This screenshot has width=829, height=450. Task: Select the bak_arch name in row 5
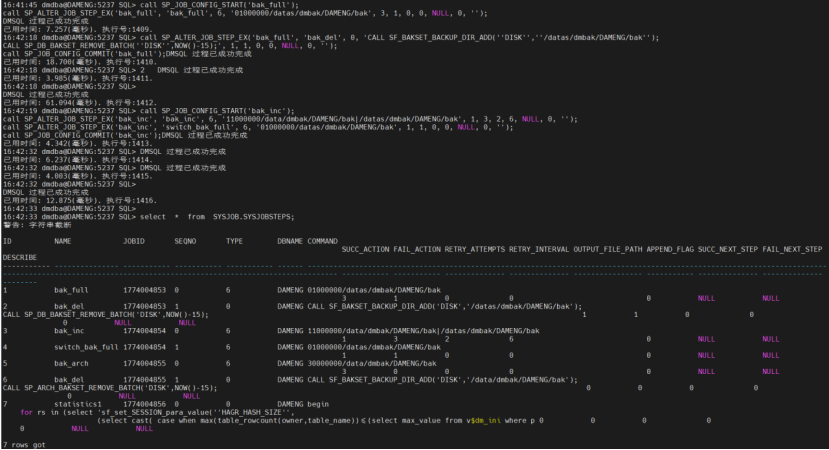click(x=71, y=364)
